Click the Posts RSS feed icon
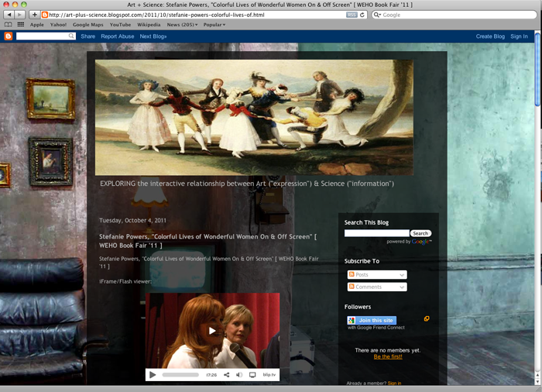 (352, 274)
